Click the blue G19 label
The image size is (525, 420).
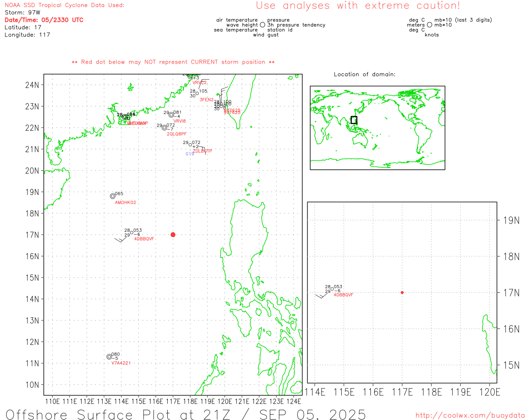pyautogui.click(x=189, y=154)
